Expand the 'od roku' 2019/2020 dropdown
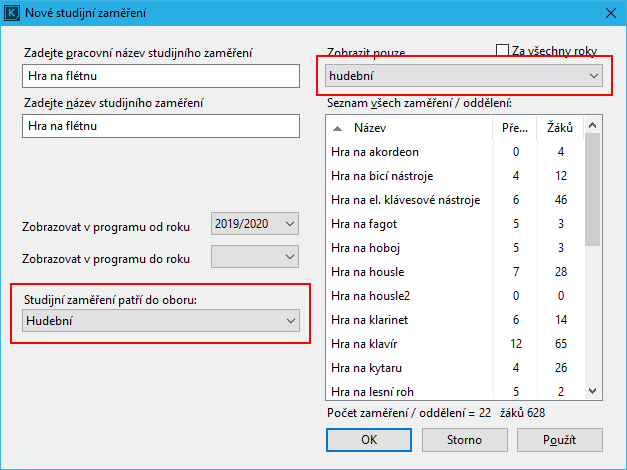The height and width of the screenshot is (470, 627). pos(255,223)
